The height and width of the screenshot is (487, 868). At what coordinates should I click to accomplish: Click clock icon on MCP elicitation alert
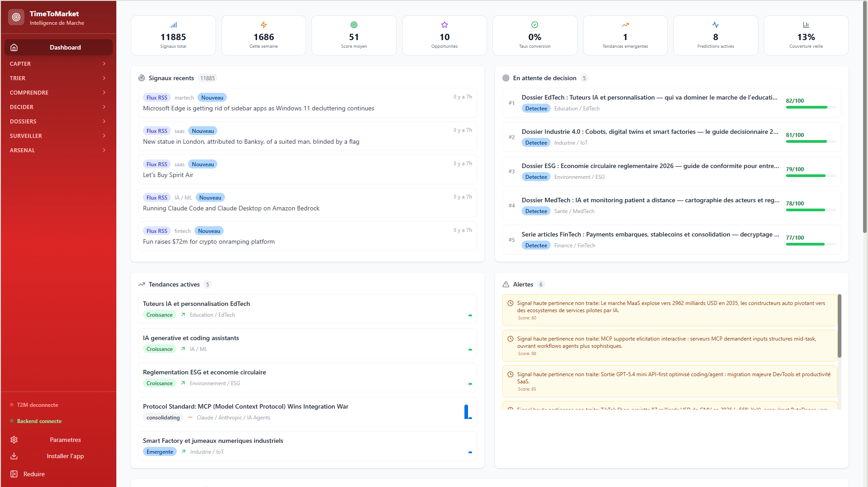pos(510,339)
